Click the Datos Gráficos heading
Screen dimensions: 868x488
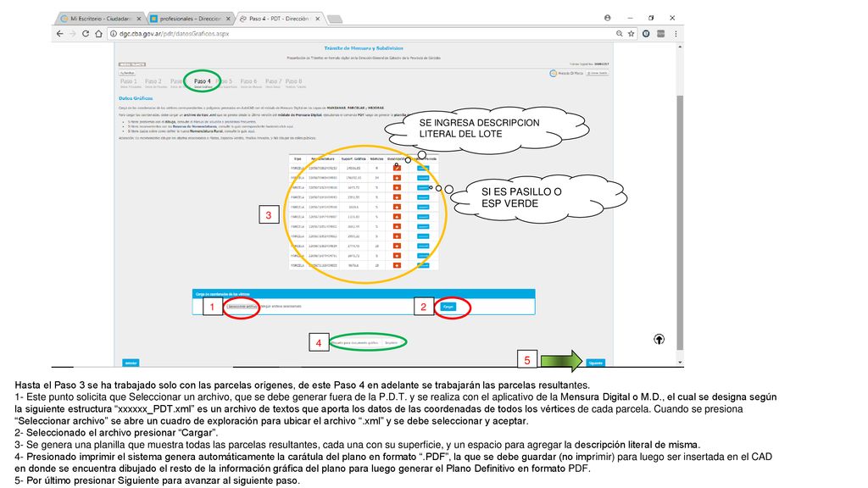coord(136,98)
